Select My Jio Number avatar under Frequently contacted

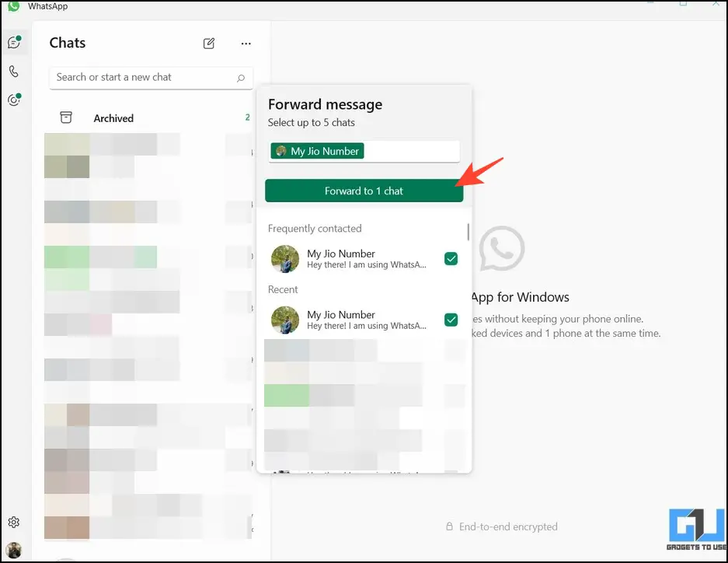point(285,259)
